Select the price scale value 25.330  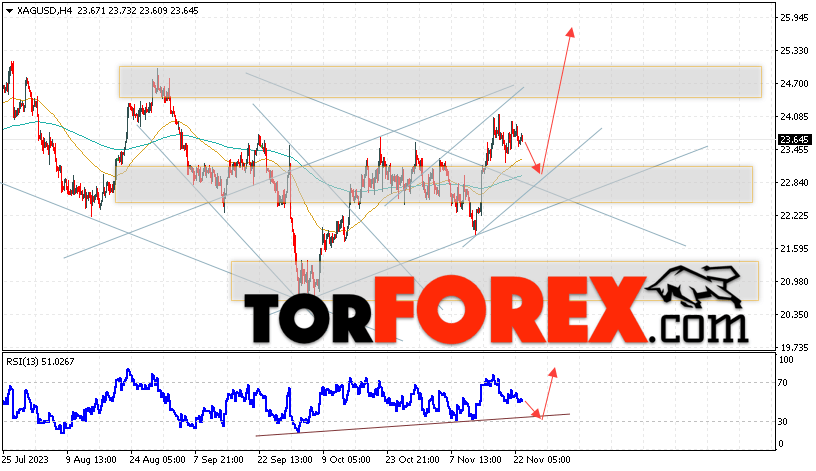pyautogui.click(x=794, y=50)
